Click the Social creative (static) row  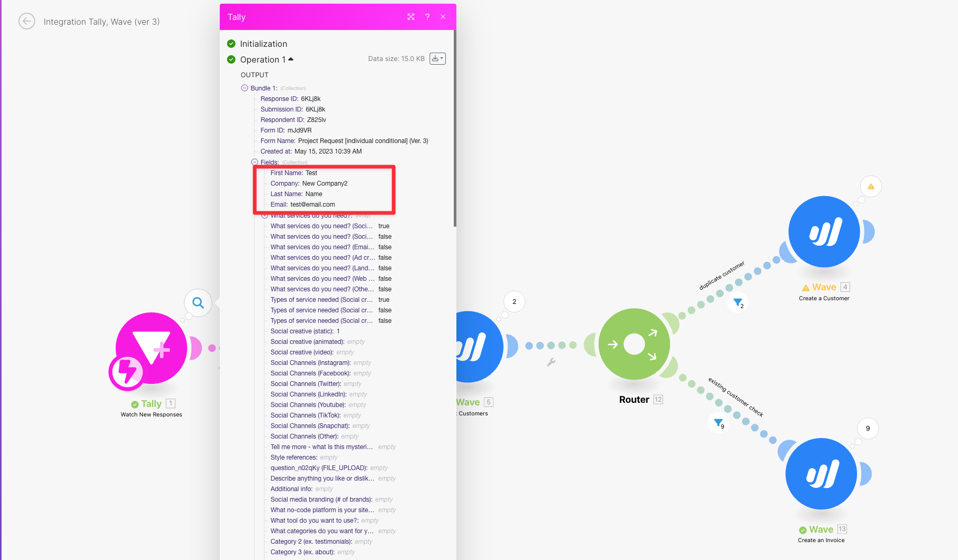point(305,331)
